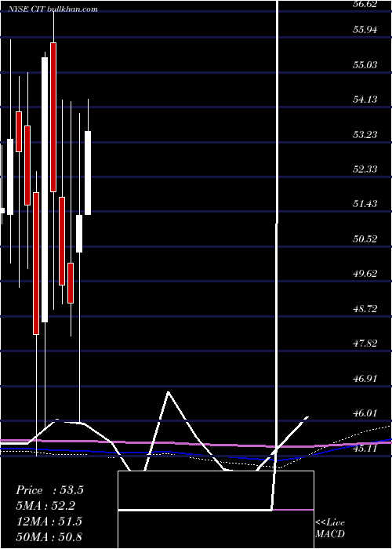Click the 52.33 price axis label

365,169
